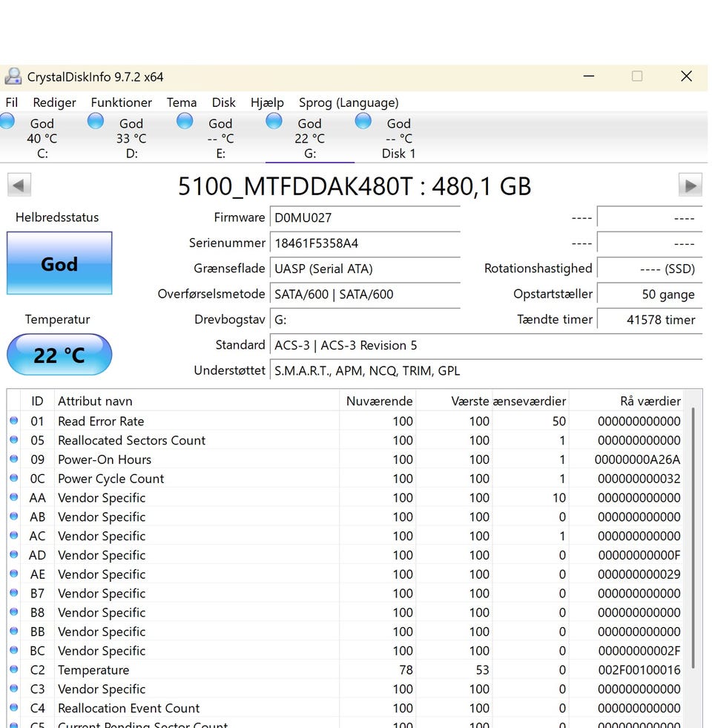This screenshot has width=712, height=728.
Task: Select the E: drive status orb
Action: click(x=185, y=122)
